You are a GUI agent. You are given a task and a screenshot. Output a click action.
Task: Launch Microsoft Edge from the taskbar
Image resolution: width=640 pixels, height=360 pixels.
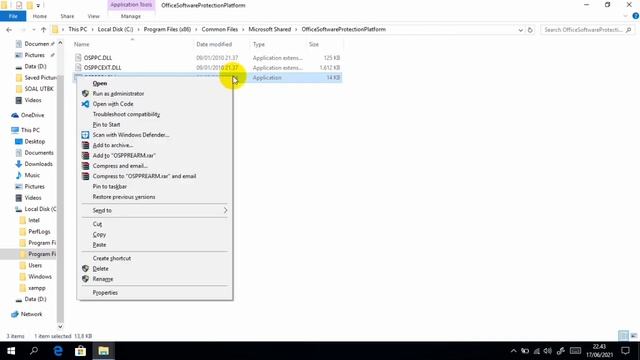58,351
